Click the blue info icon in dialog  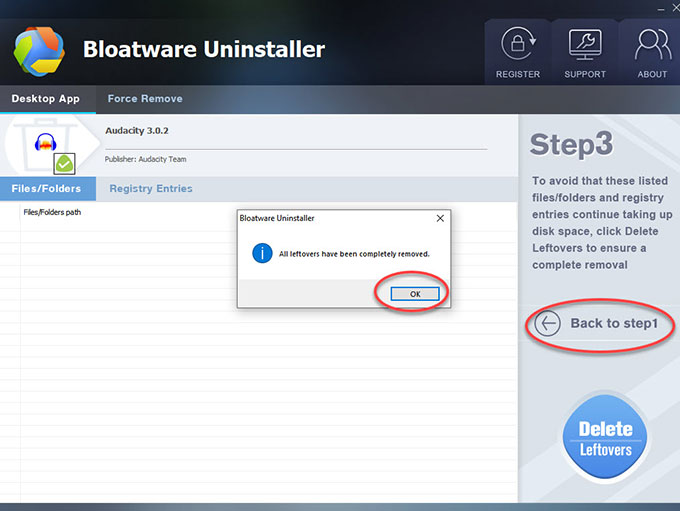pyautogui.click(x=262, y=253)
